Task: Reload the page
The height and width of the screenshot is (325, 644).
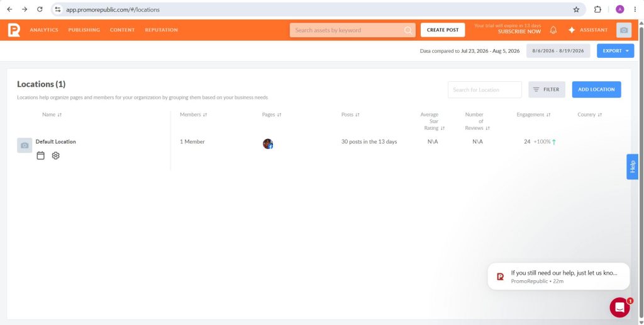Action: (x=40, y=9)
